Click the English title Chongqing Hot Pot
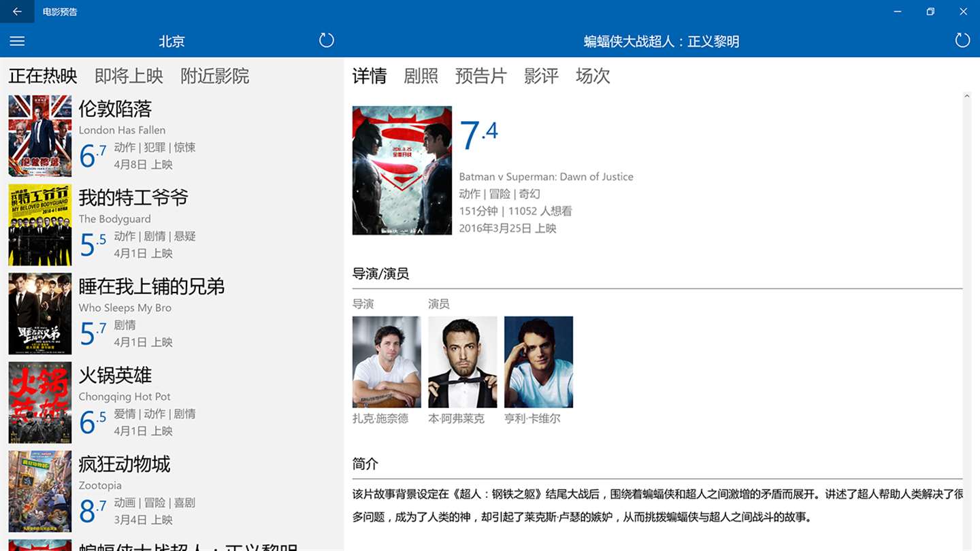Image resolution: width=980 pixels, height=551 pixels. tap(125, 396)
